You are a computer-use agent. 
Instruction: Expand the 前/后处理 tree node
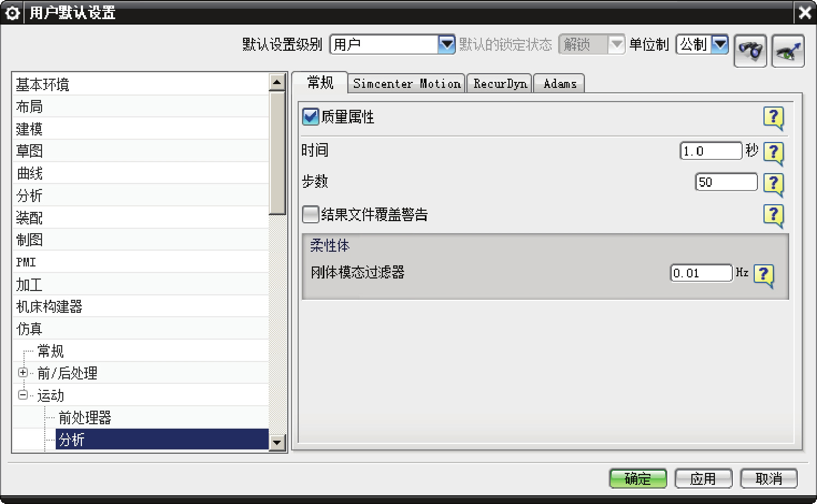coord(23,373)
